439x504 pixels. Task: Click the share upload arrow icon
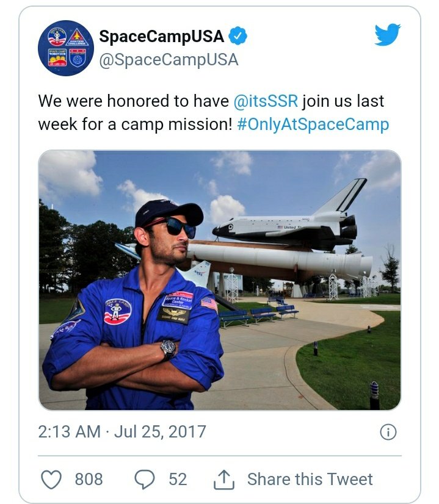pyautogui.click(x=224, y=479)
